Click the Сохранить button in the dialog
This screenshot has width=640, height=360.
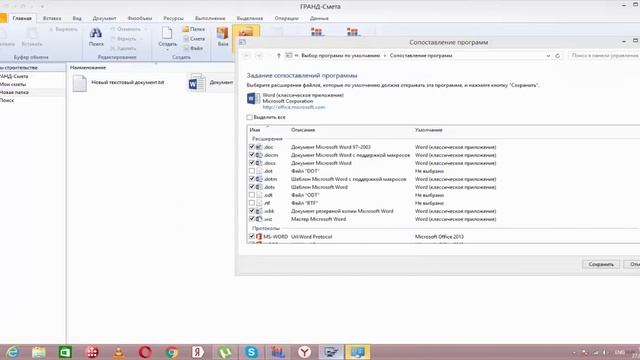pyautogui.click(x=601, y=264)
